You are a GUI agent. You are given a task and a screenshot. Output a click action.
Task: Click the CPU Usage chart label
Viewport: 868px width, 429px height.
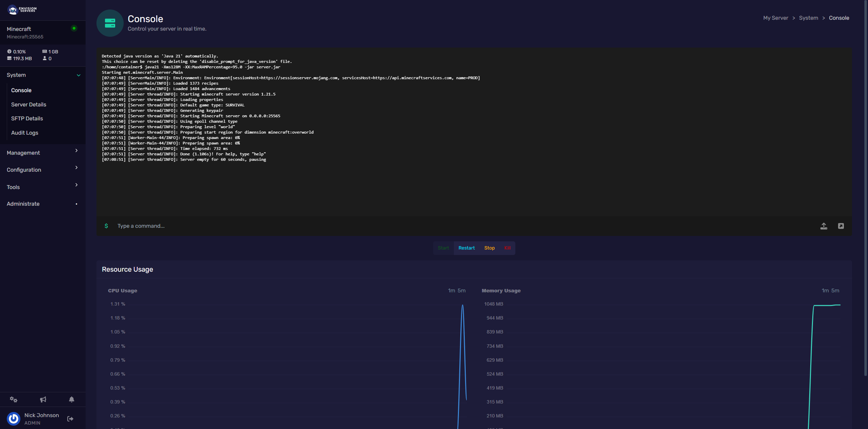(123, 291)
